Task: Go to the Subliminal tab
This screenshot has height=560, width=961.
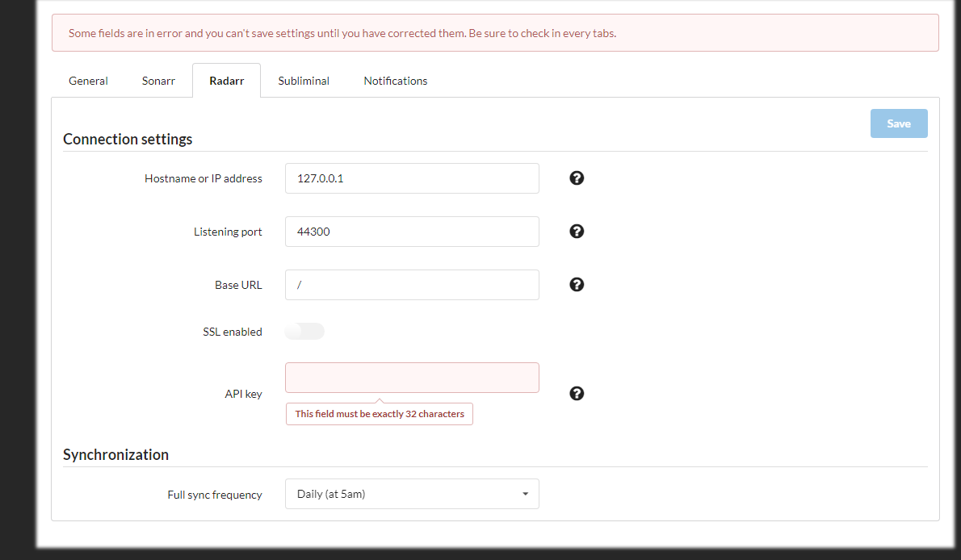Action: click(304, 80)
